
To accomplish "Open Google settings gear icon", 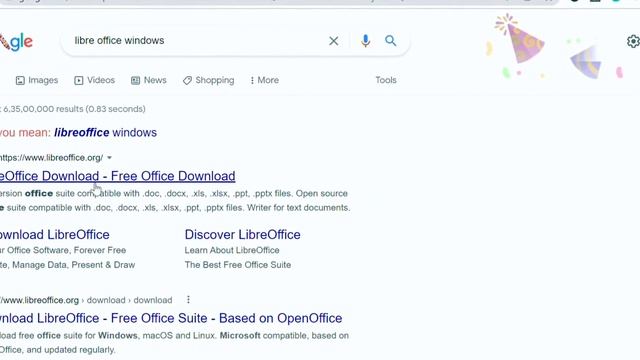I will click(x=633, y=41).
